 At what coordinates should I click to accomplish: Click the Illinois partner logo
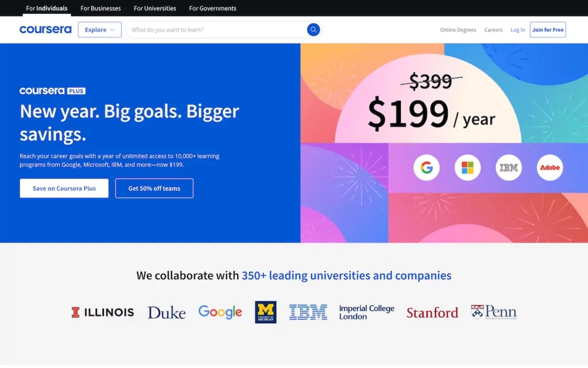103,312
